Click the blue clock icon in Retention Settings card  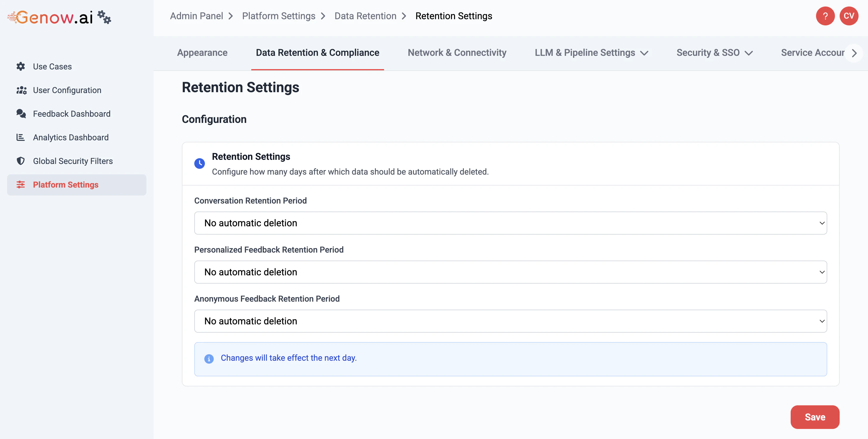(200, 164)
